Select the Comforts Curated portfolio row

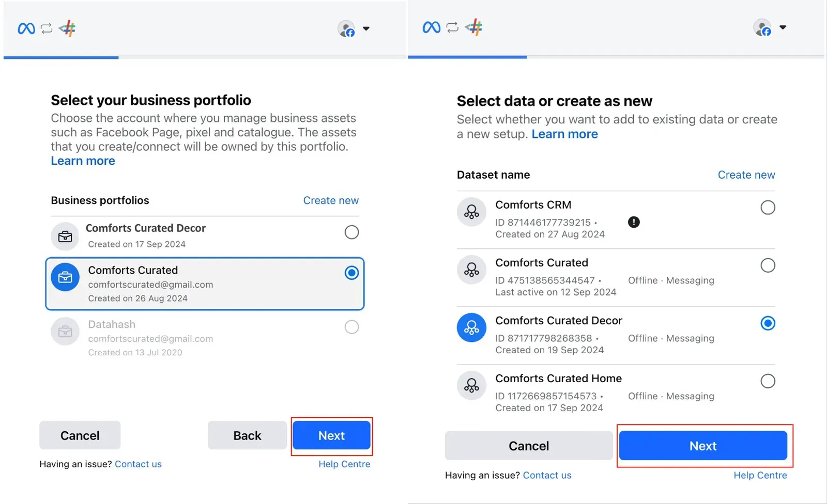205,284
